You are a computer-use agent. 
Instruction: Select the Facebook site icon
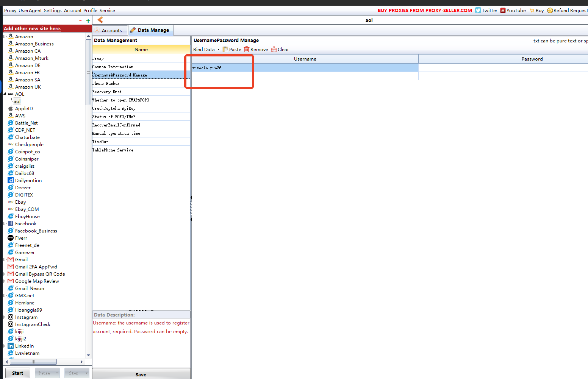(x=11, y=223)
